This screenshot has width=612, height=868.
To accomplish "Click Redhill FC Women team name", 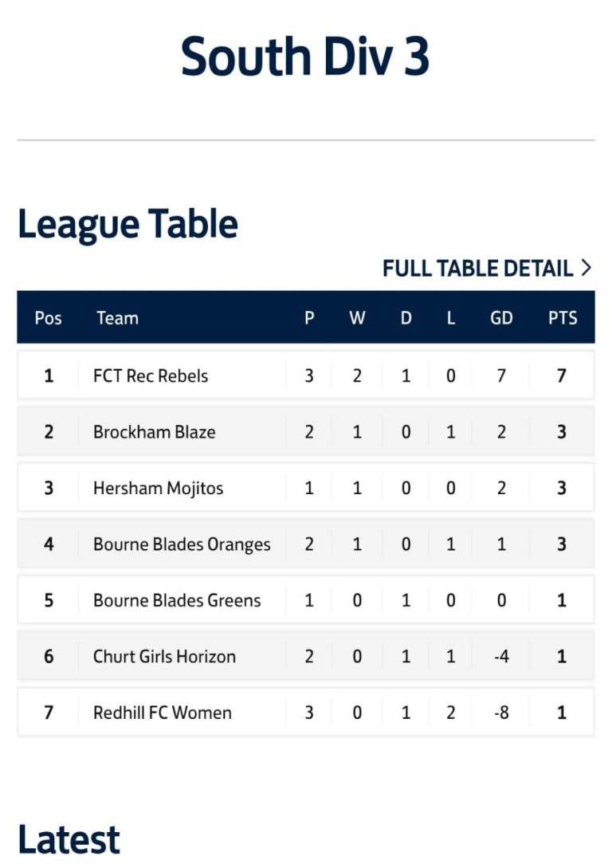I will pos(163,713).
